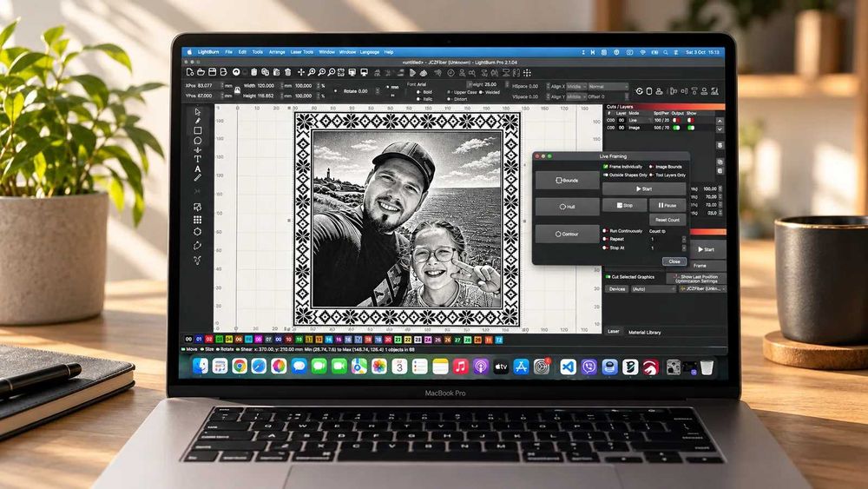Screen dimensions: 868x489
Task: Open the (Auto) port dropdown
Action: pyautogui.click(x=654, y=289)
